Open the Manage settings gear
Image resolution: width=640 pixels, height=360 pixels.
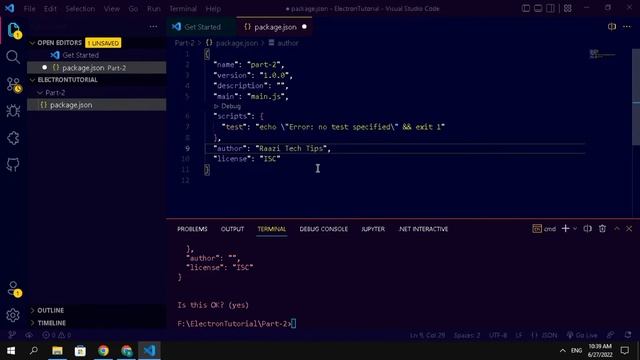(x=13, y=315)
